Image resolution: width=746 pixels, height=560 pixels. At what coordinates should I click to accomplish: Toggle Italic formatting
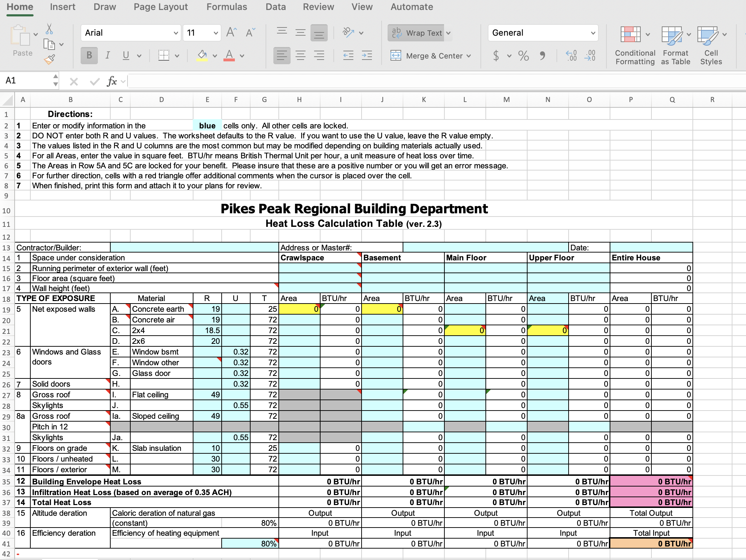pyautogui.click(x=107, y=55)
